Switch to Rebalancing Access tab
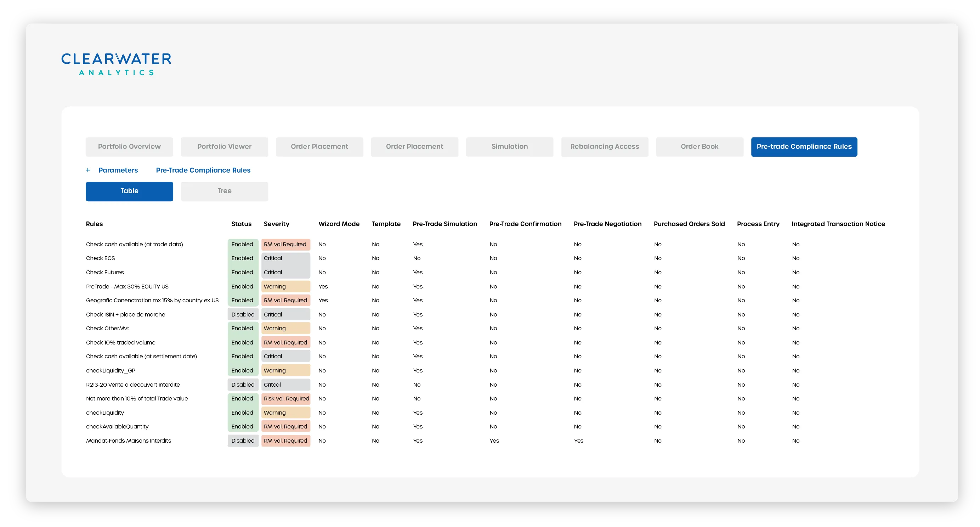This screenshot has height=527, width=980. click(604, 147)
